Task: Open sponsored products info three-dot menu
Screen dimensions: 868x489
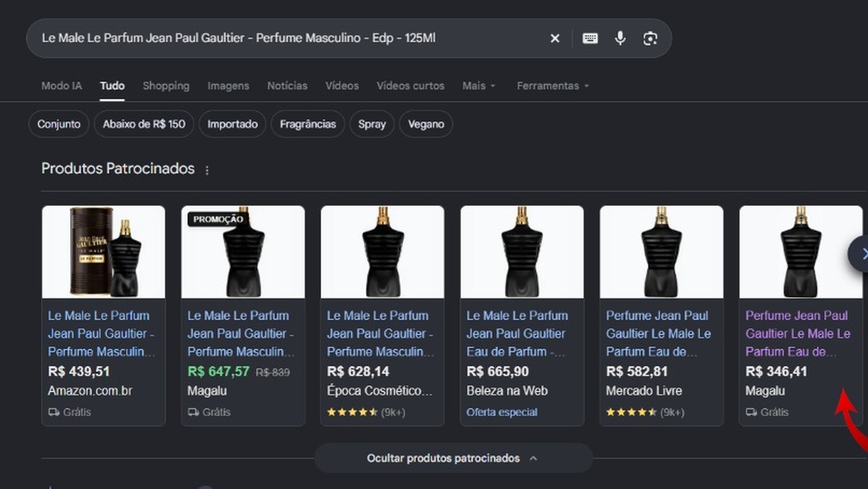Action: (x=207, y=170)
